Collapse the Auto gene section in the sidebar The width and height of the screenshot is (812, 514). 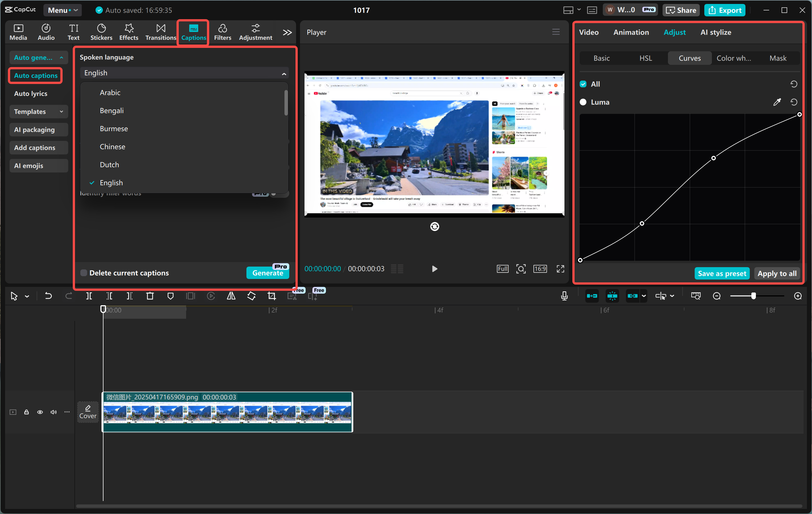[62, 57]
